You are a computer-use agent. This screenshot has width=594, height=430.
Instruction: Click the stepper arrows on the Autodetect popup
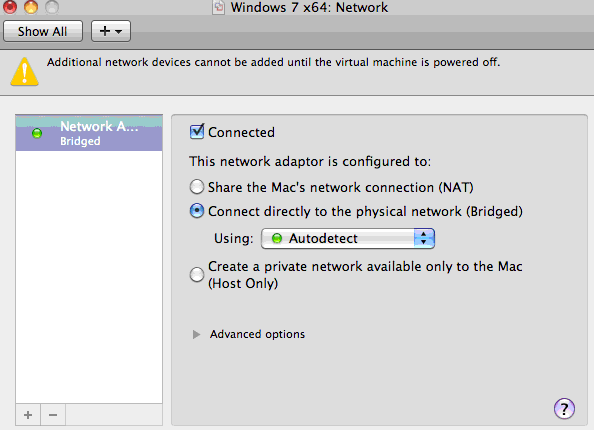click(424, 238)
